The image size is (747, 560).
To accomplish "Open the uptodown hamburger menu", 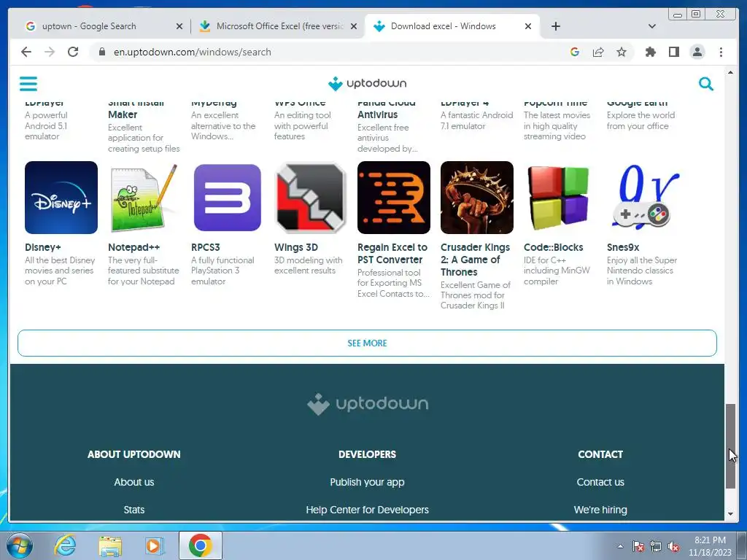I will (x=28, y=84).
